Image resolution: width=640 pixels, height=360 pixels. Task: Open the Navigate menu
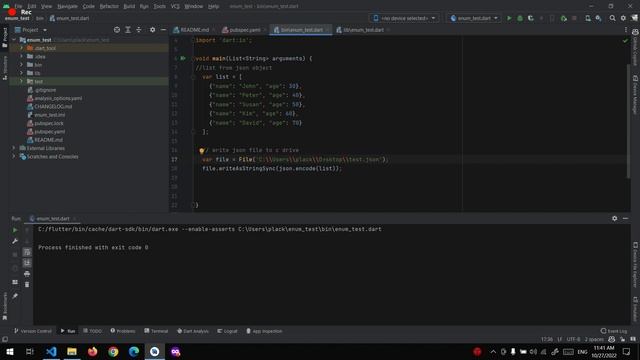pos(67,7)
